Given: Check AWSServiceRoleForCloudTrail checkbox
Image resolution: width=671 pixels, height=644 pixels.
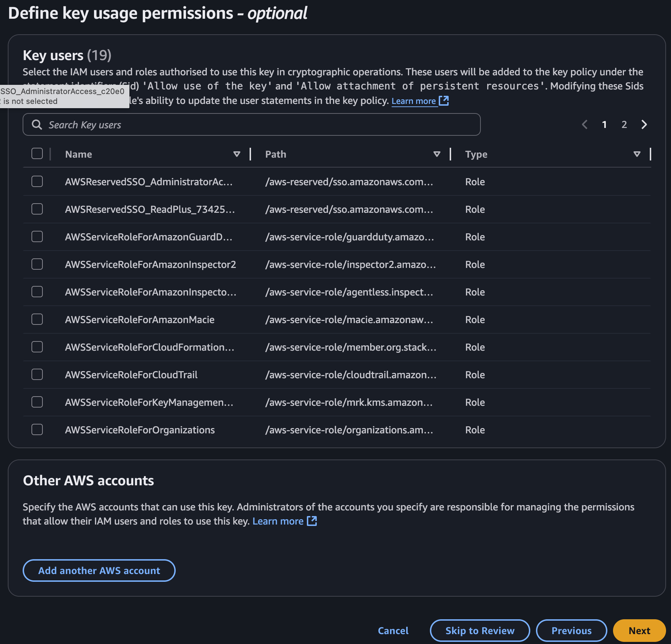Looking at the screenshot, I should [x=37, y=374].
